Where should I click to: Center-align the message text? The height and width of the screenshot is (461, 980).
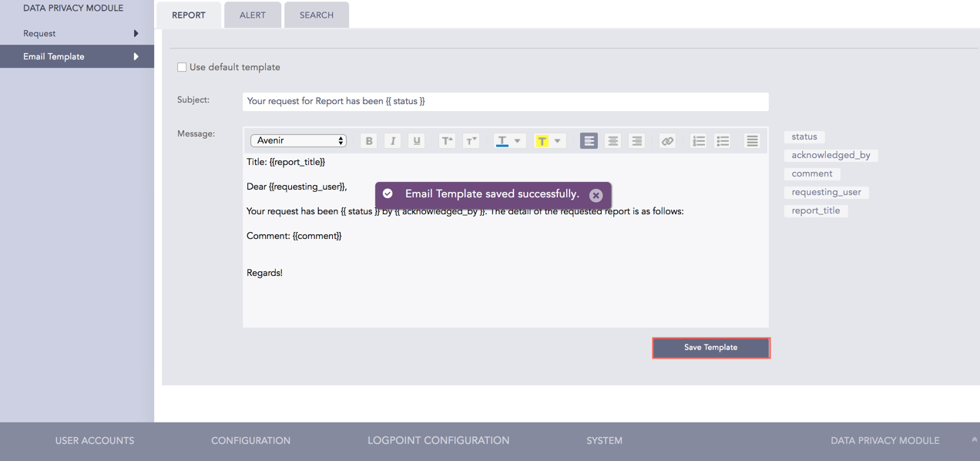pyautogui.click(x=612, y=140)
